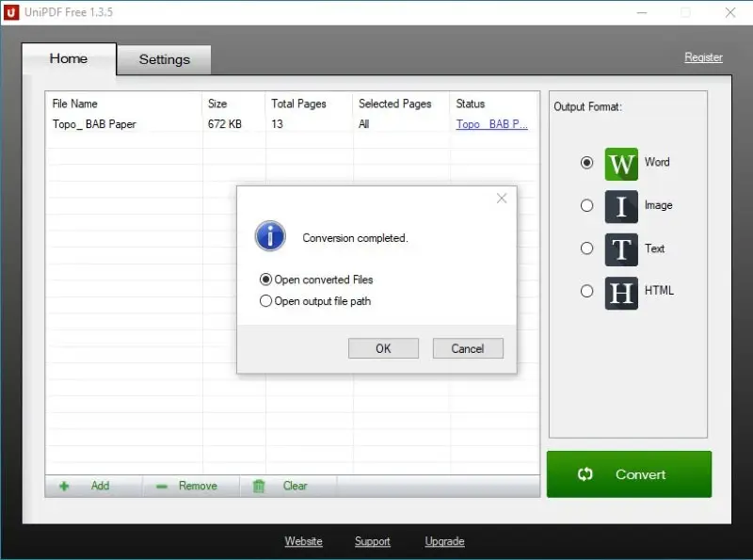This screenshot has width=753, height=560.
Task: Open the Upgrade link
Action: pyautogui.click(x=444, y=541)
